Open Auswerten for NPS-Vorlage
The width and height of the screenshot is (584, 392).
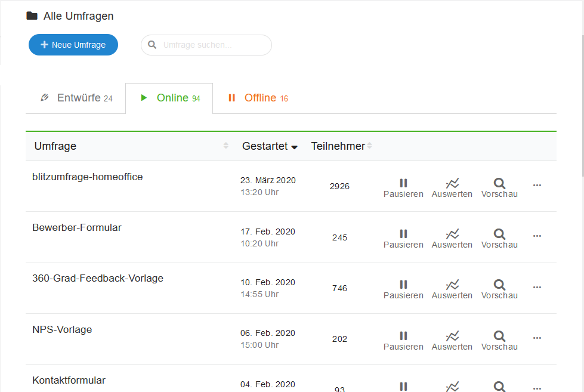pyautogui.click(x=452, y=341)
